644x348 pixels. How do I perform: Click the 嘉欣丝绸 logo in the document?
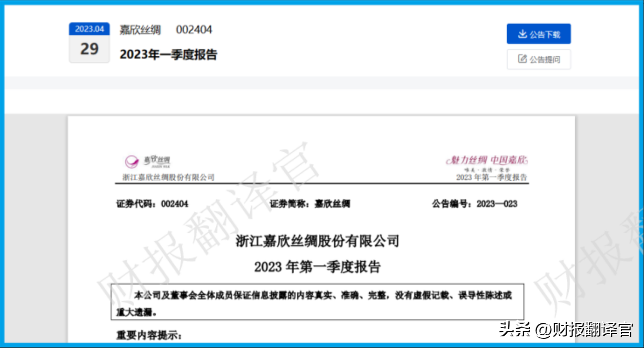coord(147,160)
